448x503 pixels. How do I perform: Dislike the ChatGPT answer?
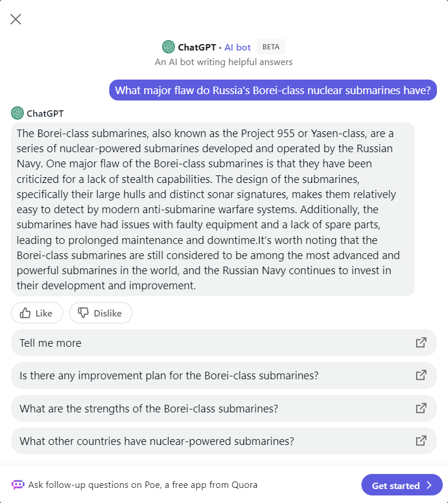tap(101, 313)
